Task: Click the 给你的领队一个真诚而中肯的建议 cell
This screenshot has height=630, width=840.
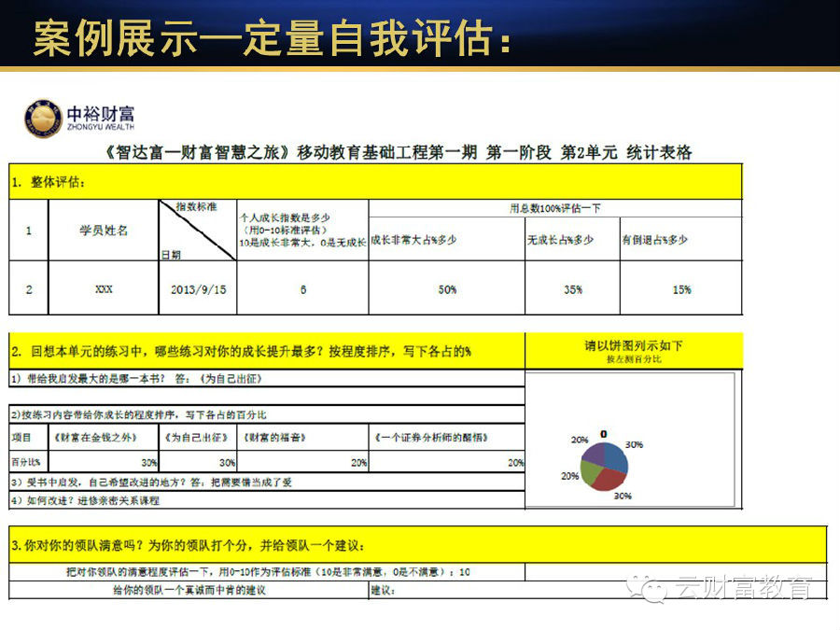Action: tap(189, 590)
